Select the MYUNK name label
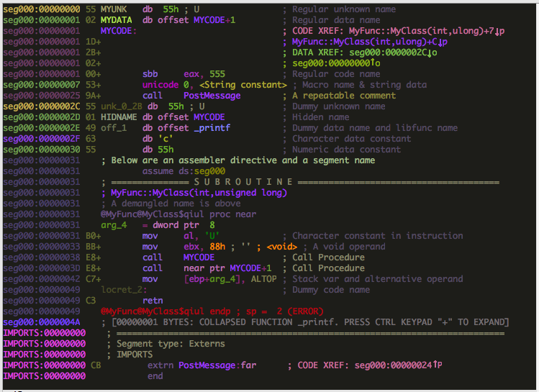 (114, 9)
